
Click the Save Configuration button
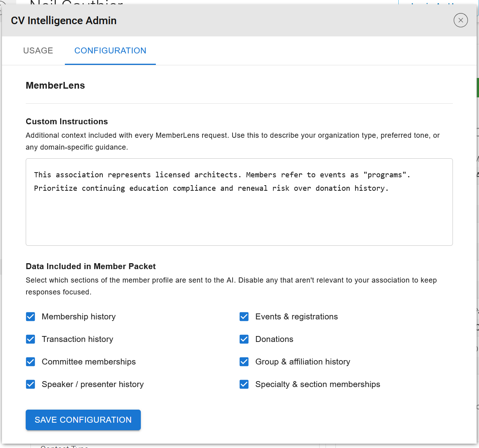click(x=83, y=420)
